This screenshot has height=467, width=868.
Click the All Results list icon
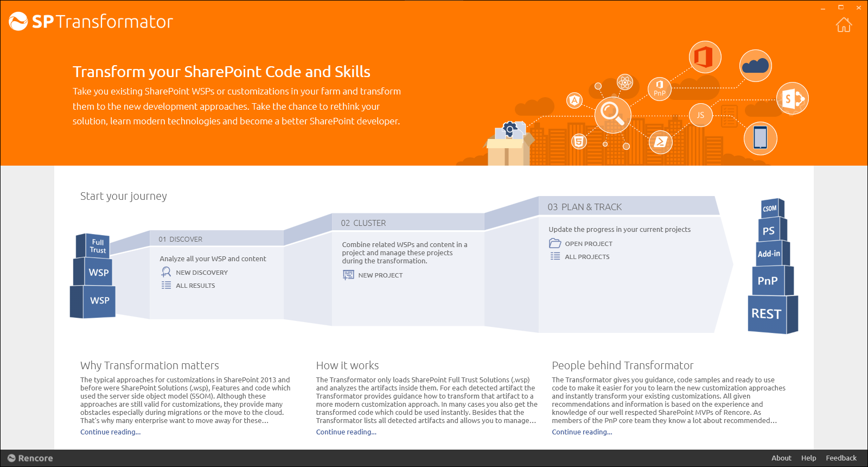click(x=166, y=285)
